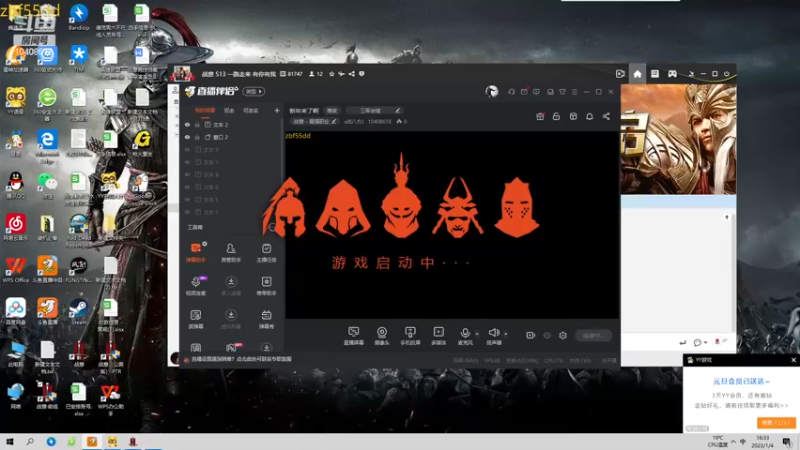Open the 弹幕助手 tool in the toolbox
The height and width of the screenshot is (450, 800).
click(x=196, y=252)
